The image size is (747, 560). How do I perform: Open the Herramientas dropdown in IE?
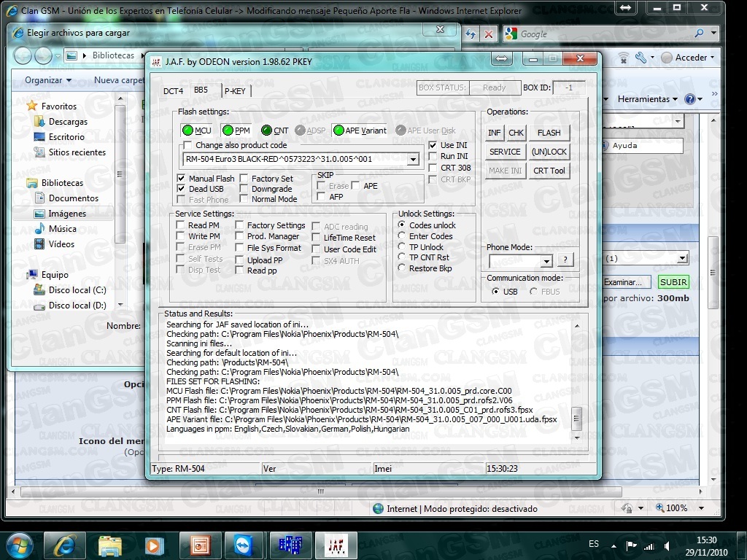click(x=648, y=99)
